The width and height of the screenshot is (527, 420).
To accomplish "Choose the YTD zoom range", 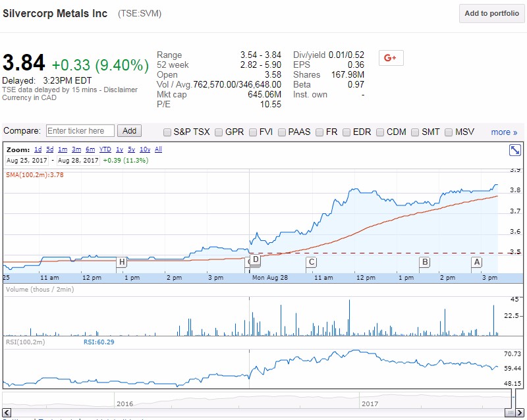I will click(x=105, y=149).
